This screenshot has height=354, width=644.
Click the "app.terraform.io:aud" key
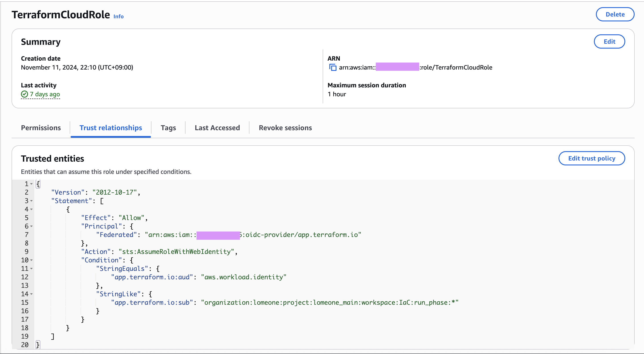[x=152, y=277]
